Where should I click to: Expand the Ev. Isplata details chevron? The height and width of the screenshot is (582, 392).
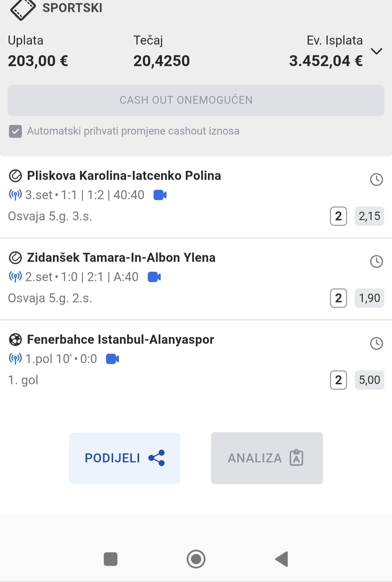(x=376, y=51)
